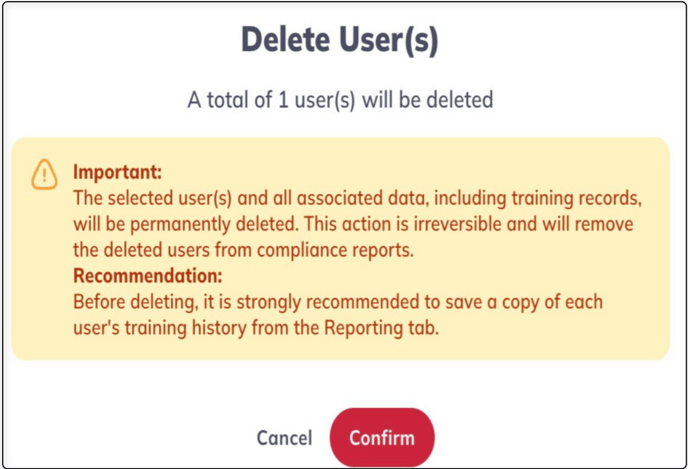Viewport: 688px width, 469px height.
Task: Click the "Delete User(s)" dialog title
Action: [340, 40]
